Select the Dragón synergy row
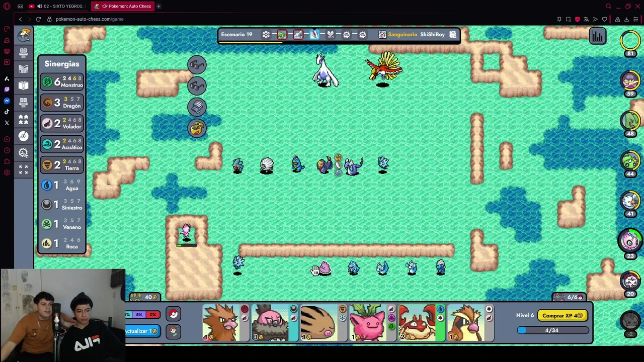The image size is (644, 362). [x=62, y=103]
